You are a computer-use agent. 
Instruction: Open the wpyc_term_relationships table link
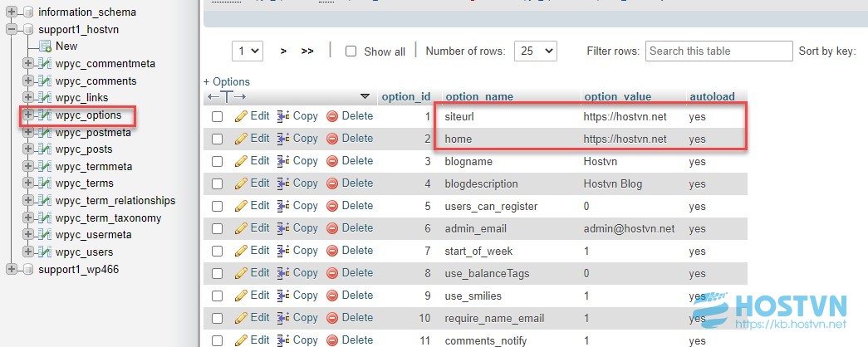pyautogui.click(x=115, y=201)
